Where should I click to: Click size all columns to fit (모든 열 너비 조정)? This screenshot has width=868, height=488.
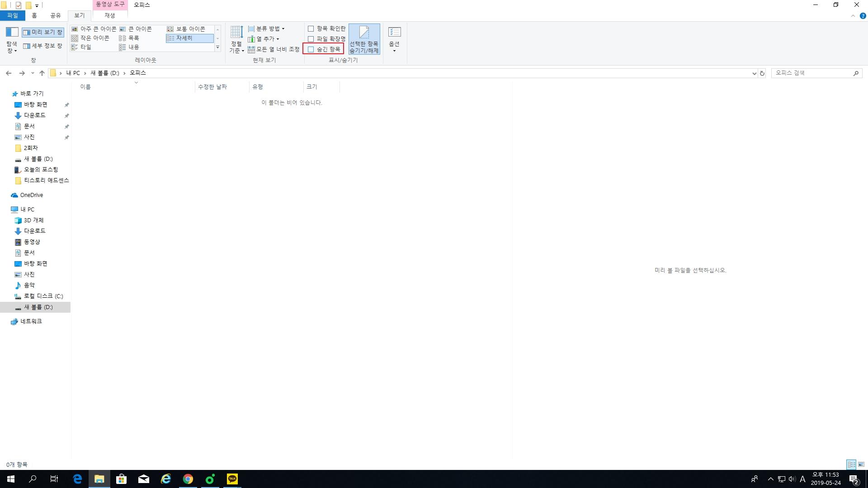(274, 49)
